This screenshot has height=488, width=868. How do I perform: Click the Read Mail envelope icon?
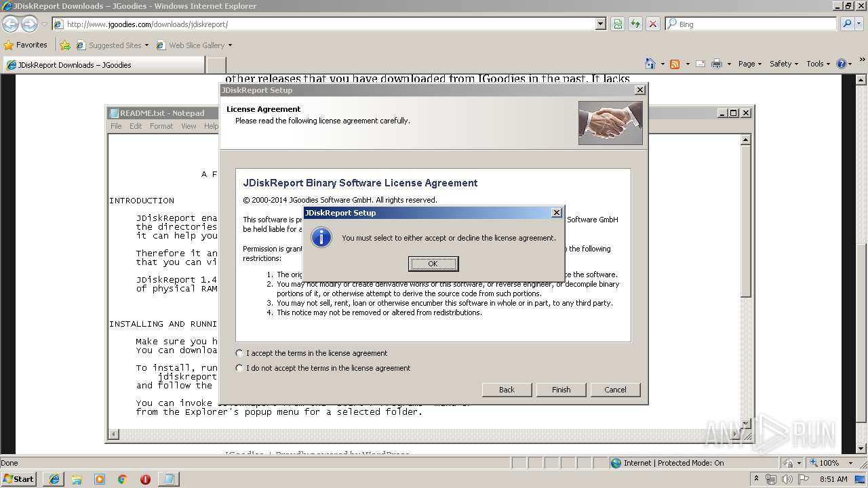pyautogui.click(x=700, y=64)
